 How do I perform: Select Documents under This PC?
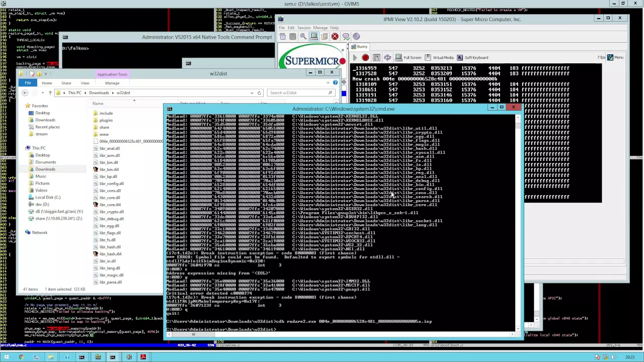45,162
